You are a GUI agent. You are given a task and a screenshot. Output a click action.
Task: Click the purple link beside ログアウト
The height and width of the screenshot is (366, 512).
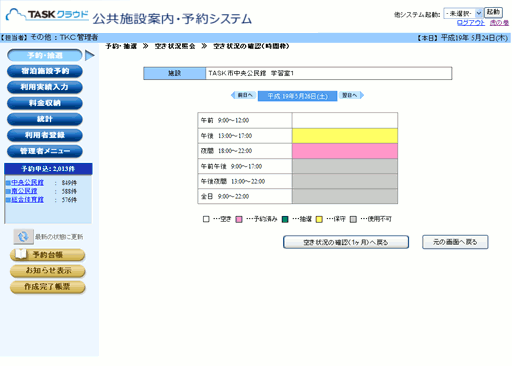[499, 23]
